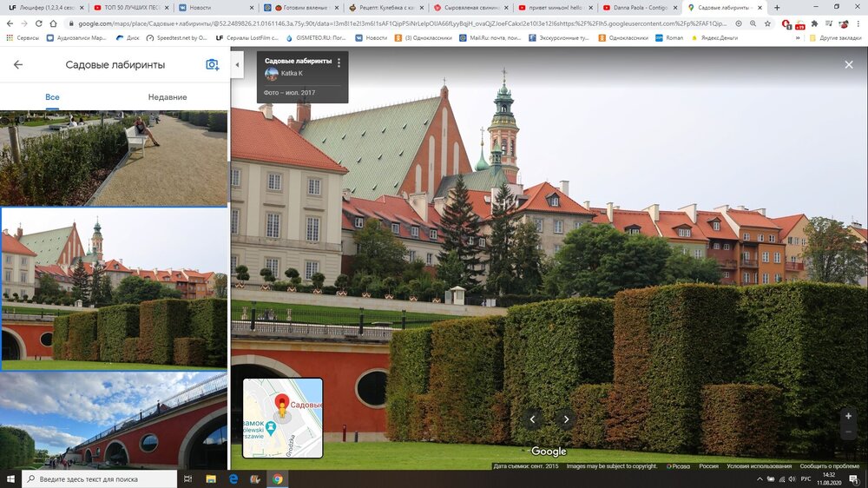
Task: Go to the previous photo arrow
Action: coord(533,419)
